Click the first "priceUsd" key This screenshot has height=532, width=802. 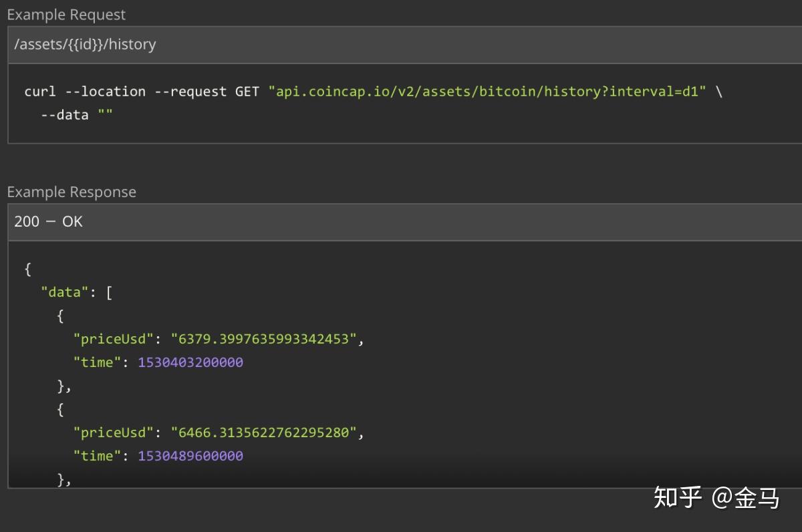pos(114,339)
